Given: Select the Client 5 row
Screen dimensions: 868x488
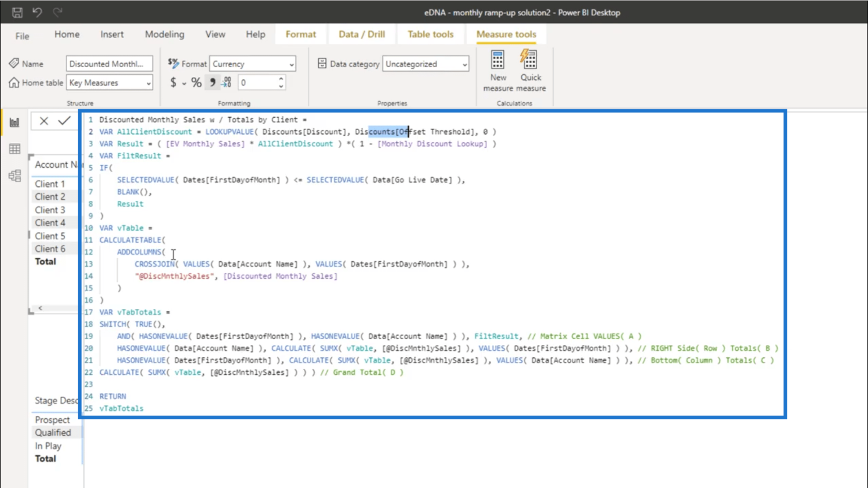Looking at the screenshot, I should (x=50, y=236).
